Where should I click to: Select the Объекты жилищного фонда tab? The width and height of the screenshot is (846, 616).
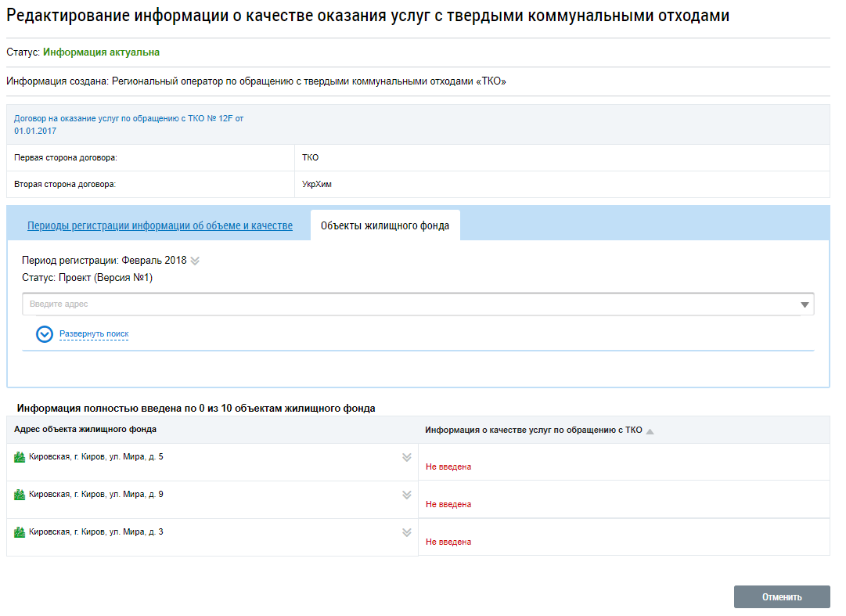pyautogui.click(x=385, y=226)
